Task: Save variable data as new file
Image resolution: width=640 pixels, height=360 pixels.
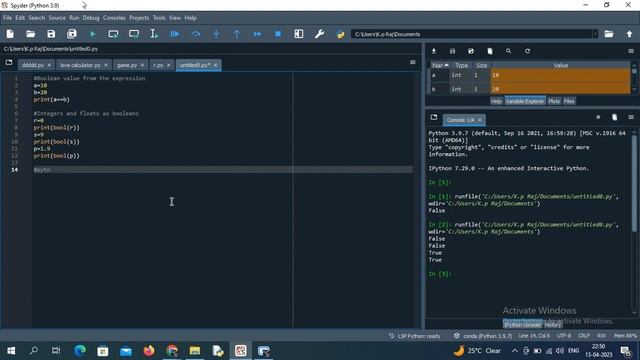Action: pyautogui.click(x=471, y=51)
